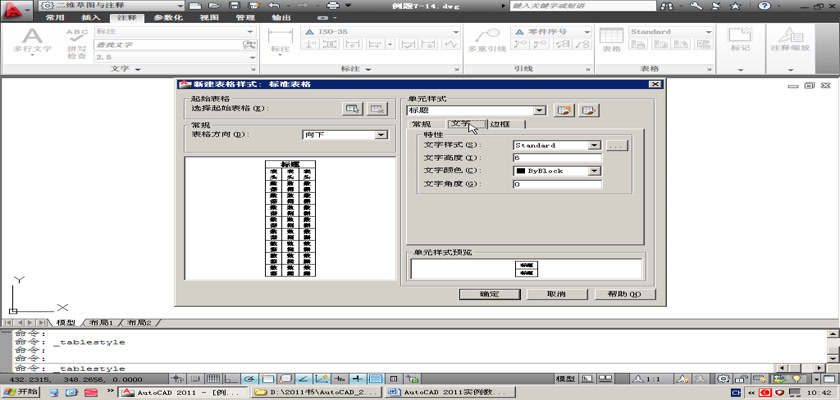Click the Annotation Scale icon in ribbon

pyautogui.click(x=791, y=35)
